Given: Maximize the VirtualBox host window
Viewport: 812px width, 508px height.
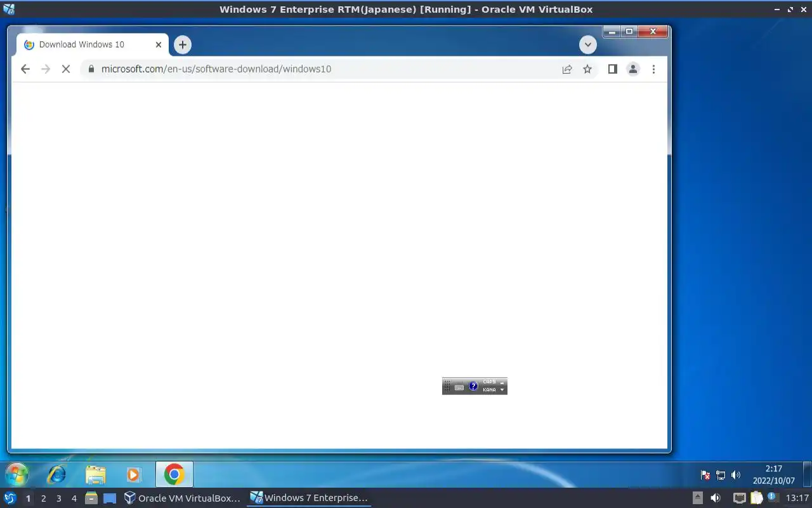Looking at the screenshot, I should point(790,10).
